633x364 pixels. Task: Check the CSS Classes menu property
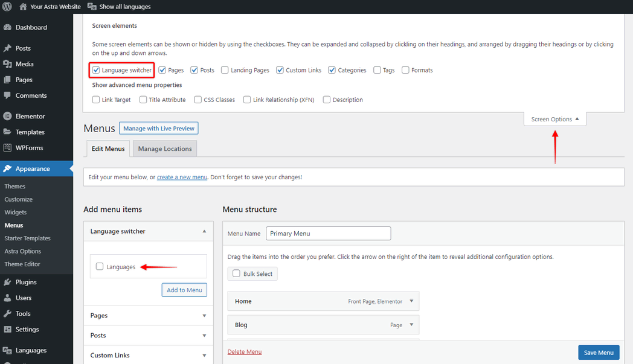198,100
